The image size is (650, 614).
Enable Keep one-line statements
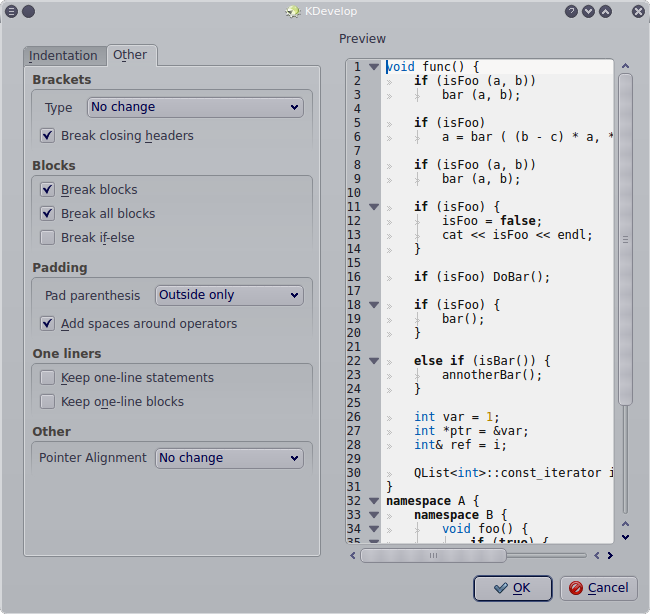tap(127, 378)
